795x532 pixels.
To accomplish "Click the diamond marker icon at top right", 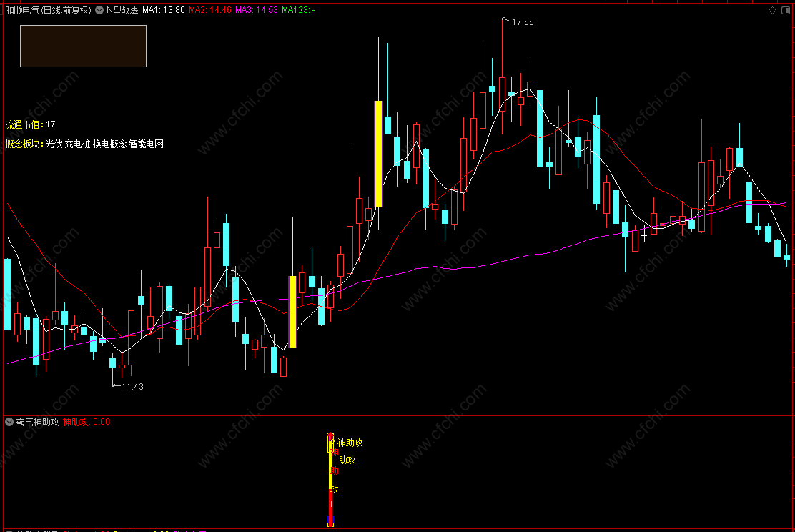I will [773, 10].
